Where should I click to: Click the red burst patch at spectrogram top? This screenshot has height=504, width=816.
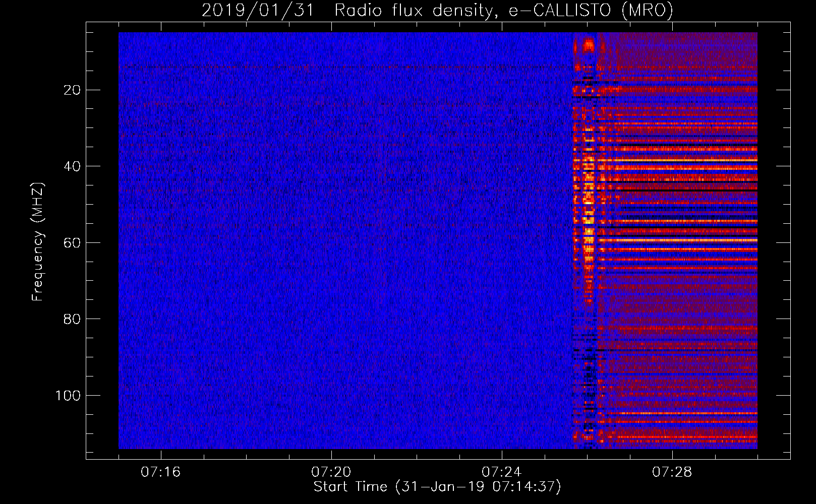coord(588,45)
